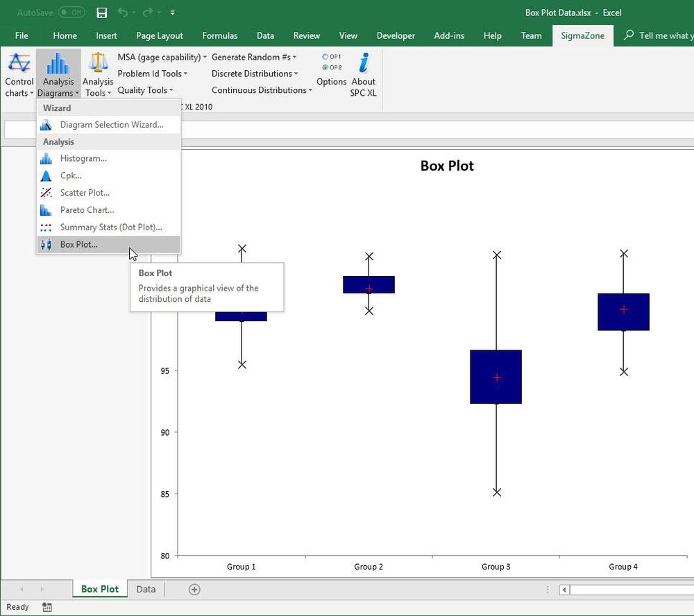Expand the Generate Random #s dropdown
Image resolution: width=694 pixels, height=616 pixels.
pos(253,57)
